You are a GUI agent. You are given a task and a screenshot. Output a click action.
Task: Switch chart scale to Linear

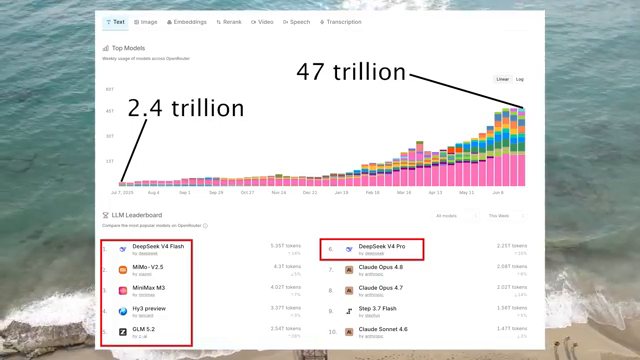502,79
